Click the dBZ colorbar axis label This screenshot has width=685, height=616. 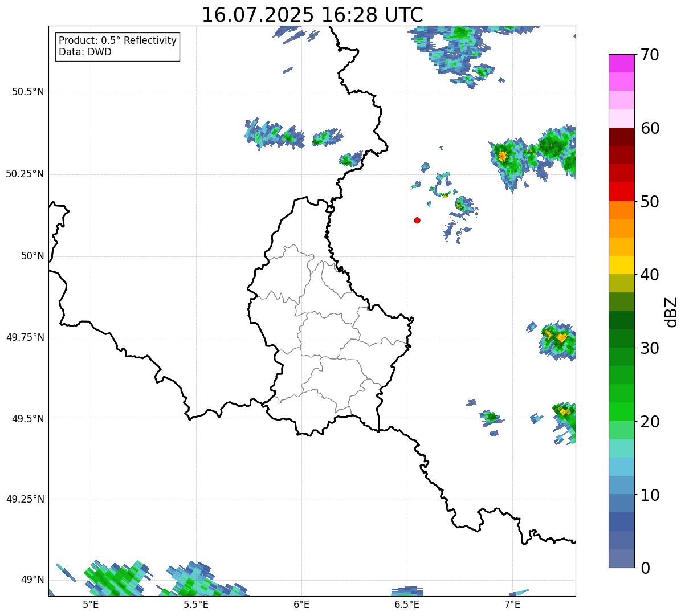pos(671,311)
